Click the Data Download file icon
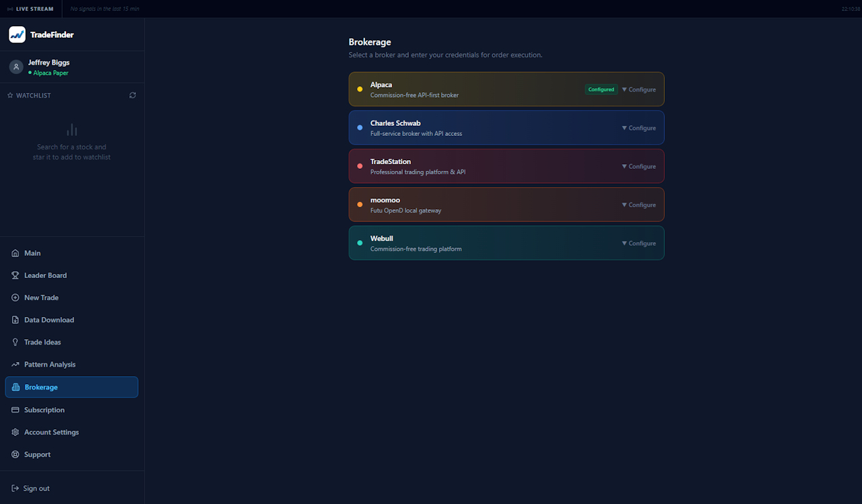The image size is (862, 504). tap(15, 320)
